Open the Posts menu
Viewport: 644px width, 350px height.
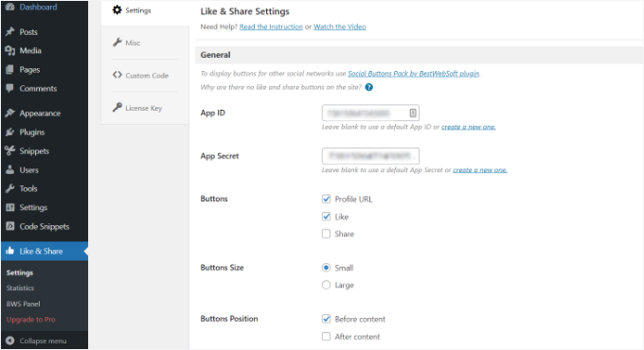(45, 31)
